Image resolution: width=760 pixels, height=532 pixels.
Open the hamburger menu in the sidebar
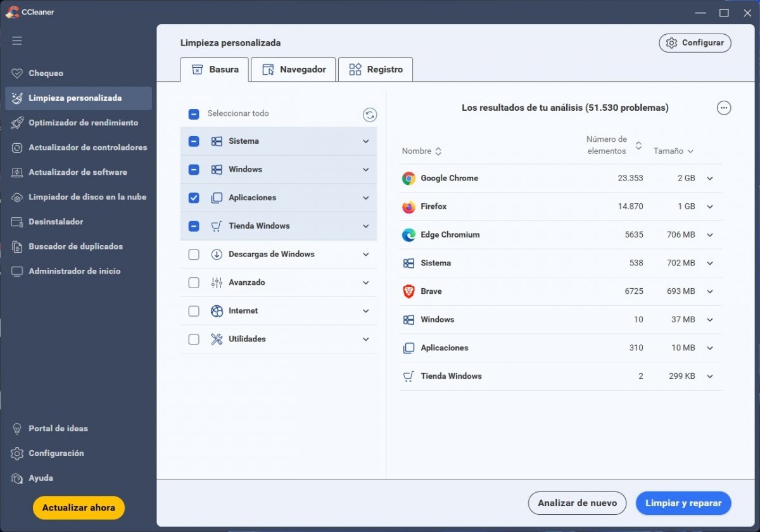pos(17,41)
